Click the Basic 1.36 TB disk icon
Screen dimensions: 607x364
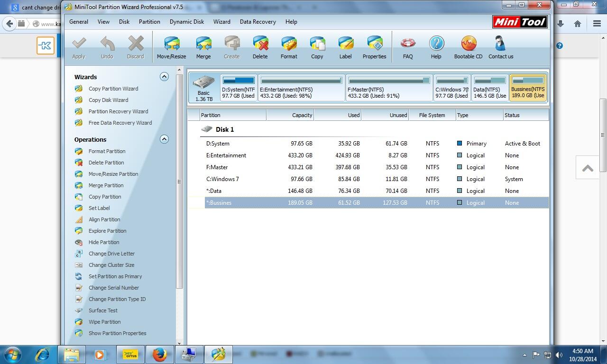(x=204, y=88)
